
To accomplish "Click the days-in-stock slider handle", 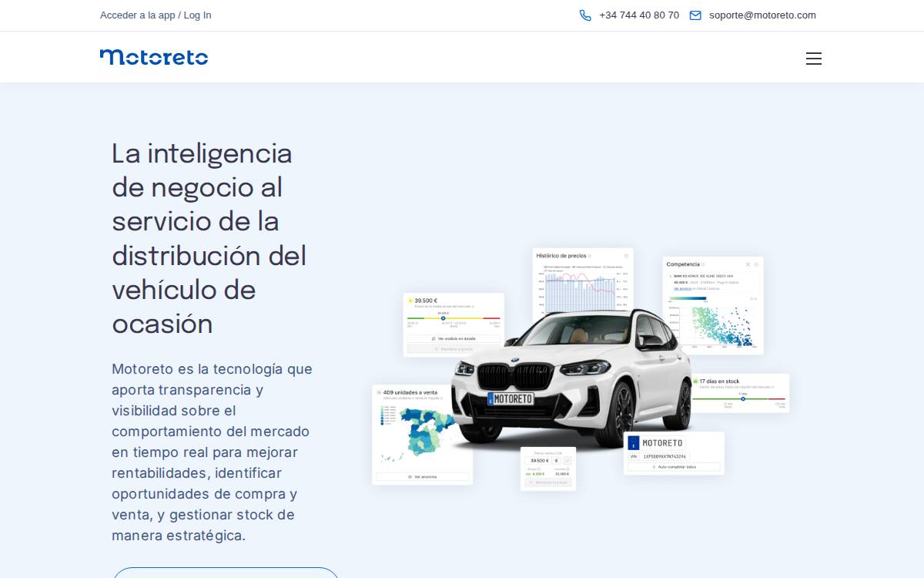I will 743,398.
